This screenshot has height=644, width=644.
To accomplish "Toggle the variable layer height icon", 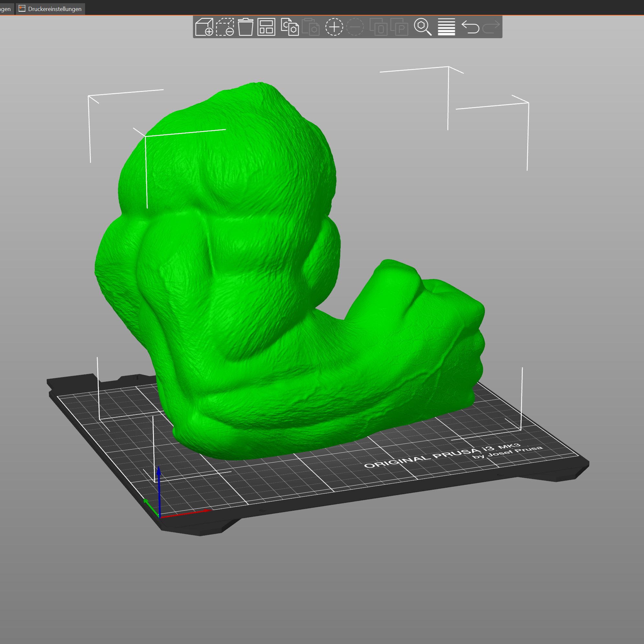I will [446, 27].
